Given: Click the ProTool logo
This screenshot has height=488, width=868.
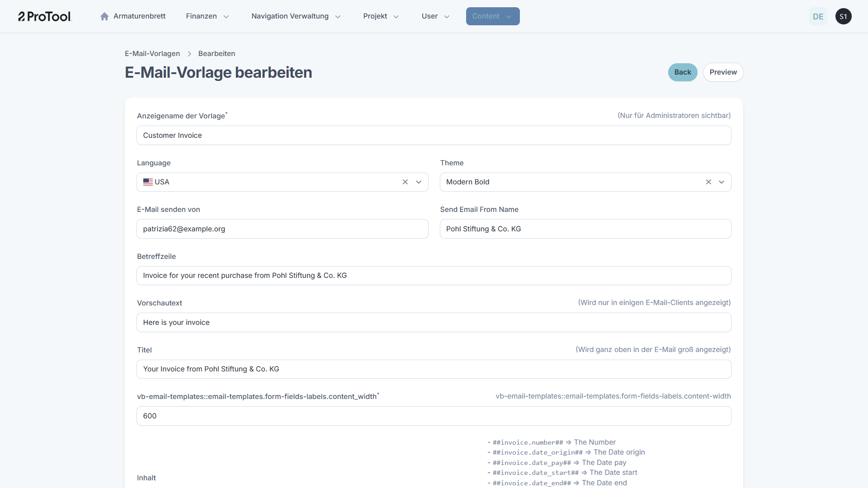Looking at the screenshot, I should (x=45, y=16).
